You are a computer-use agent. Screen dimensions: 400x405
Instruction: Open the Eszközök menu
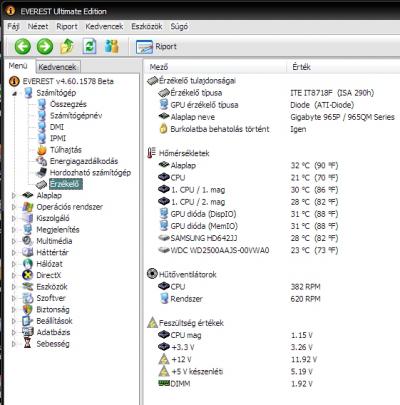click(x=146, y=26)
